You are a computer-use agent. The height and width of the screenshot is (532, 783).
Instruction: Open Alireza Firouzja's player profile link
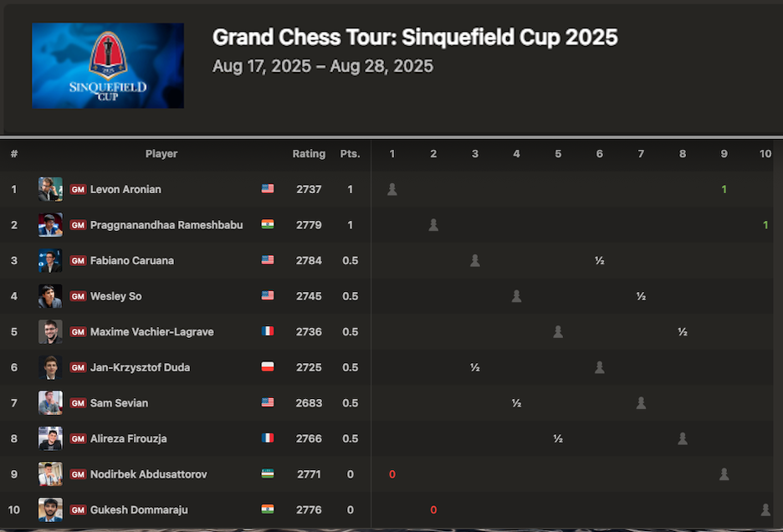131,438
